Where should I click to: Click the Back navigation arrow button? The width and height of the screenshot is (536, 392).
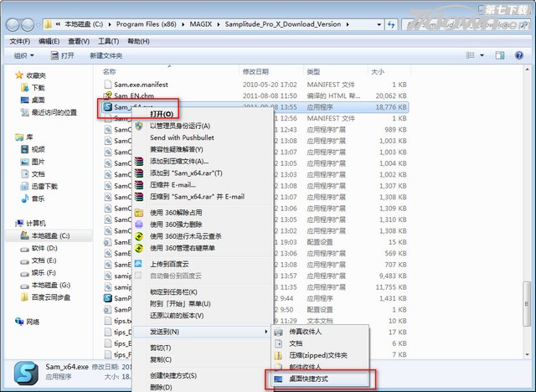pos(13,24)
